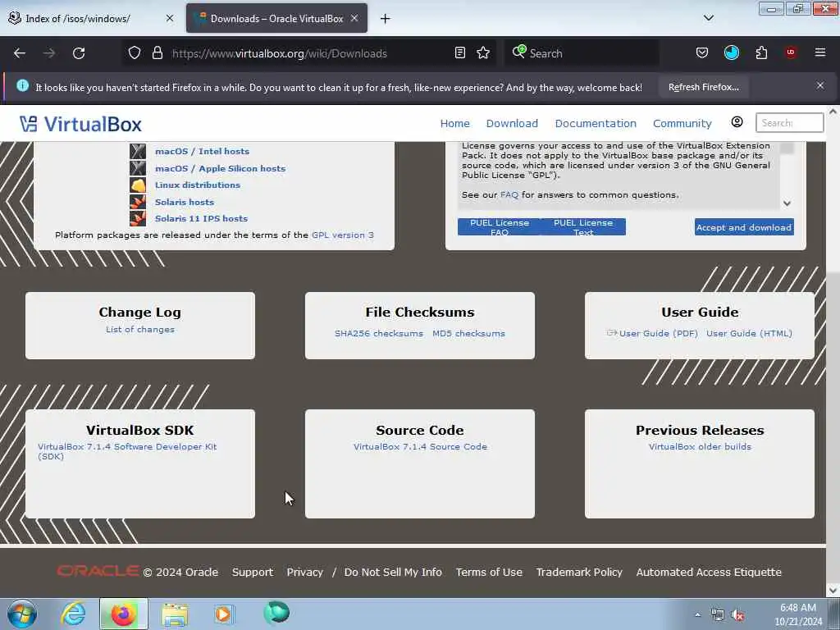Dismiss the Refresh Firefox notification bar
The image size is (840, 630).
(820, 85)
